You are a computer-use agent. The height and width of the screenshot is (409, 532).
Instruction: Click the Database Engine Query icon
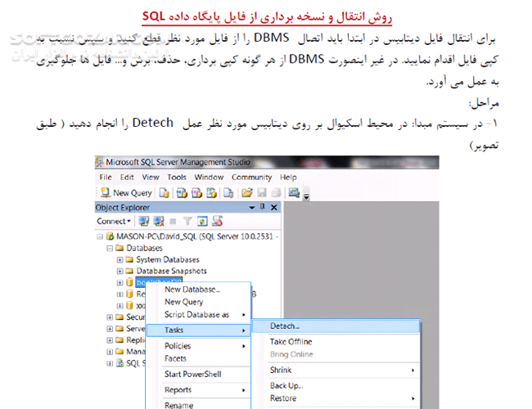coord(165,193)
